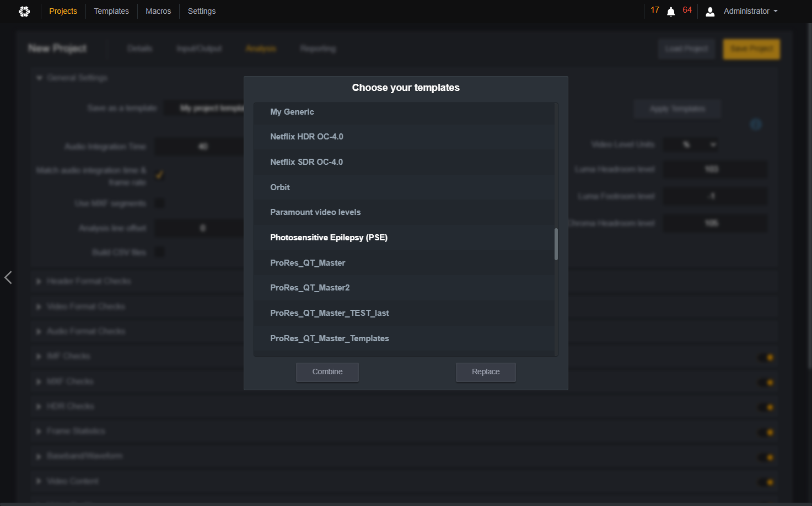Select ProRes_QT_Master_Templates template
Image resolution: width=812 pixels, height=506 pixels.
pos(404,338)
